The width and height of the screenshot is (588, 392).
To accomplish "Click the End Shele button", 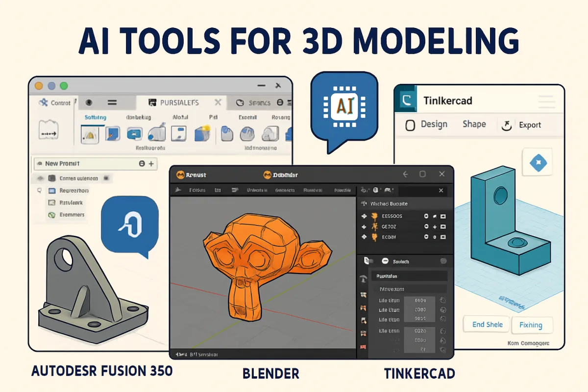I will pyautogui.click(x=488, y=324).
